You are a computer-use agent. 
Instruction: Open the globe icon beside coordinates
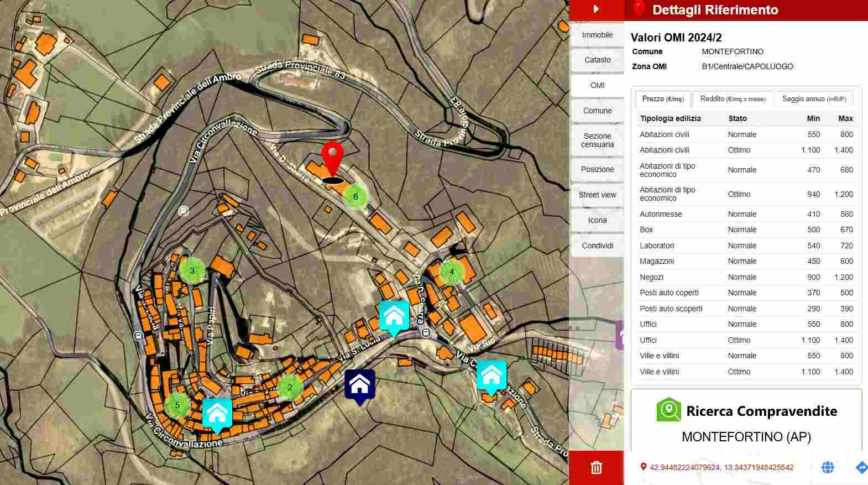[828, 467]
